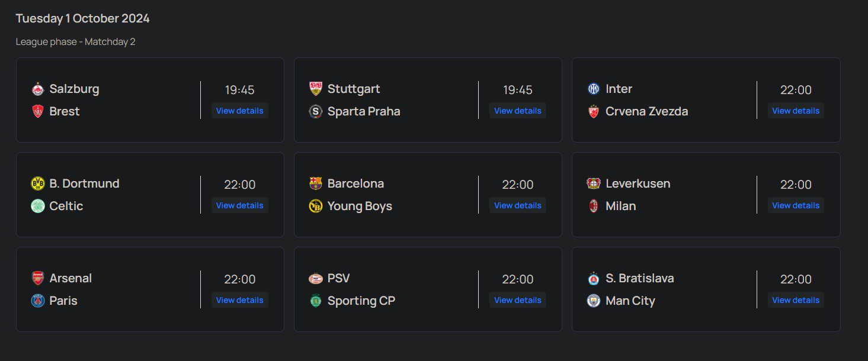Click the Paris club badge
The height and width of the screenshot is (361, 868).
38,301
